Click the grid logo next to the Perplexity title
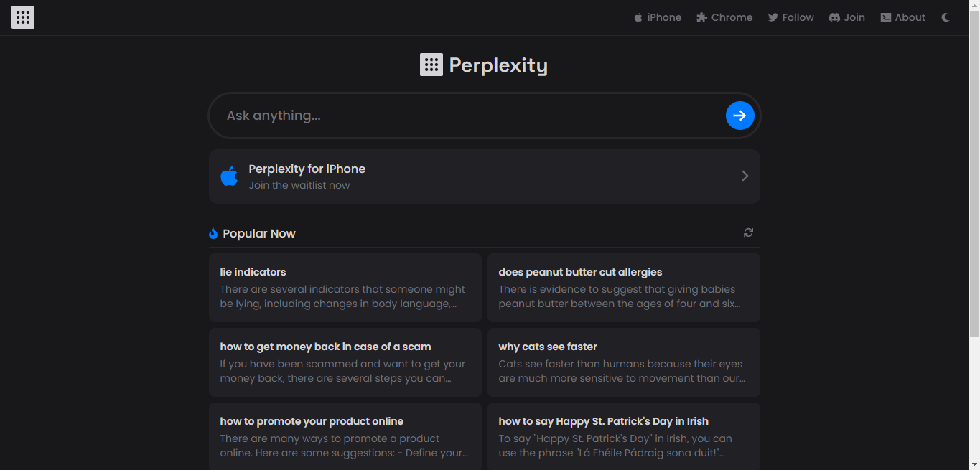 point(431,65)
